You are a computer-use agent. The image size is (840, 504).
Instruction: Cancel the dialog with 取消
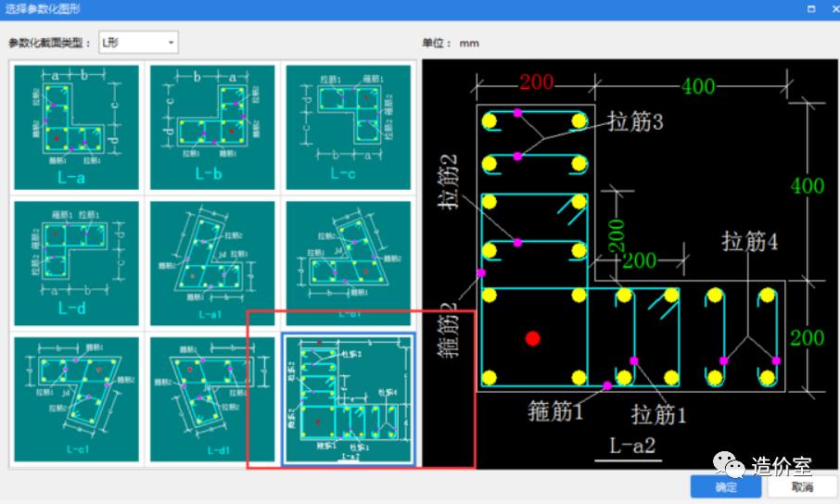[802, 487]
